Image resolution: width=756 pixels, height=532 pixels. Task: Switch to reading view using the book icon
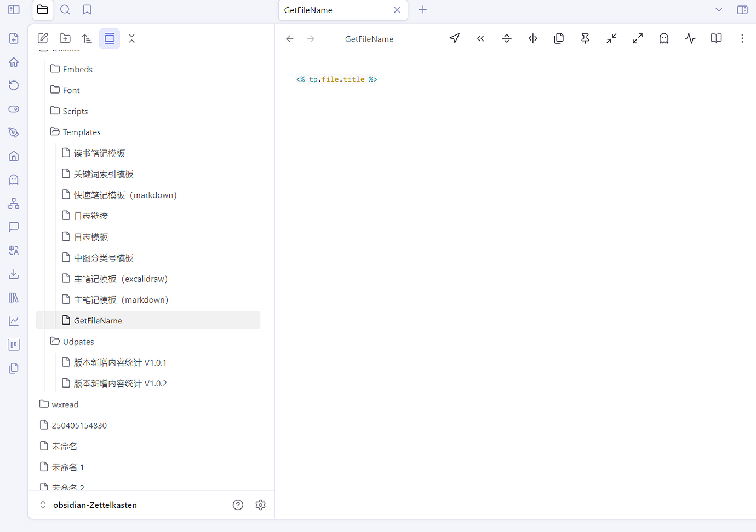716,38
